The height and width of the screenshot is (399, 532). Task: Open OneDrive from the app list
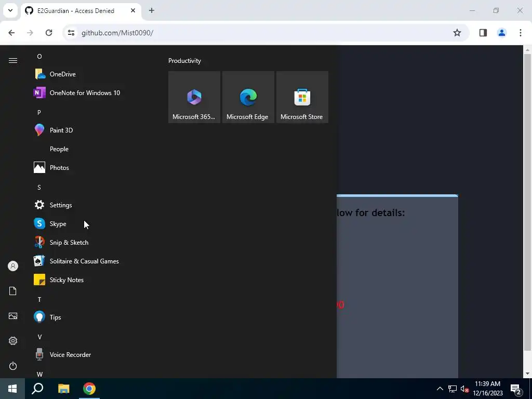coord(91,74)
